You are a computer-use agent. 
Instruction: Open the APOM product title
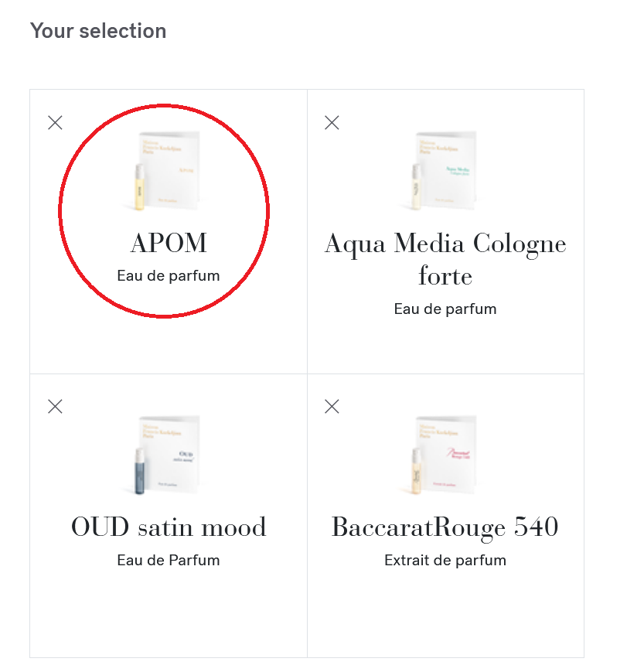tap(169, 243)
